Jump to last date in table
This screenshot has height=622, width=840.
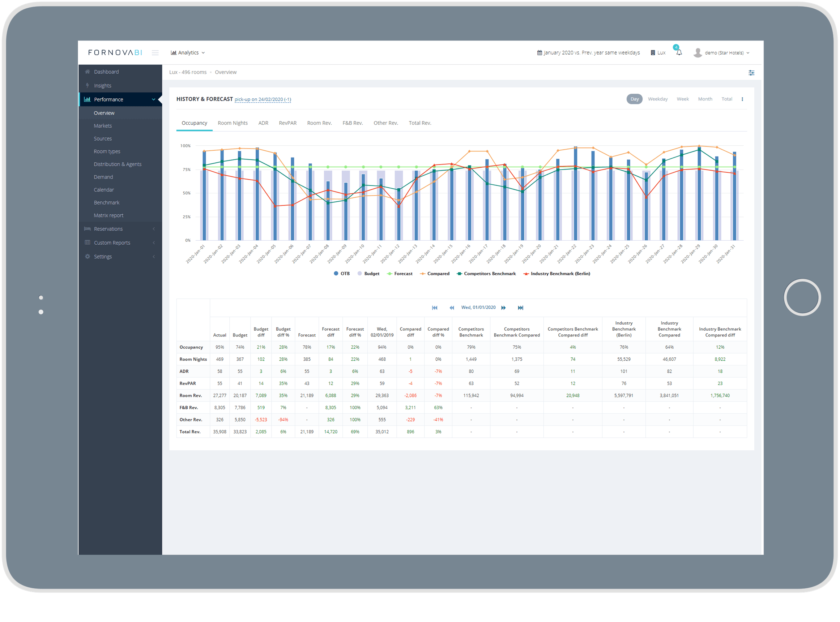520,308
